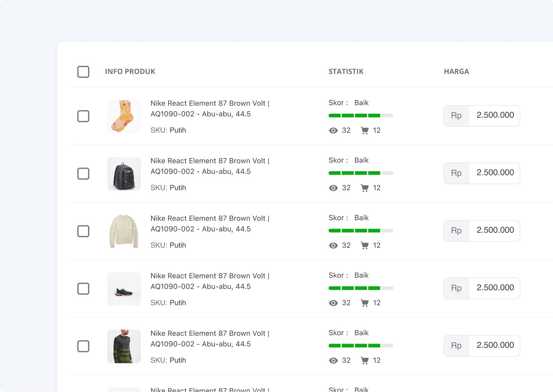Focus the price field for the cream sweater
The height and width of the screenshot is (392, 553).
495,230
